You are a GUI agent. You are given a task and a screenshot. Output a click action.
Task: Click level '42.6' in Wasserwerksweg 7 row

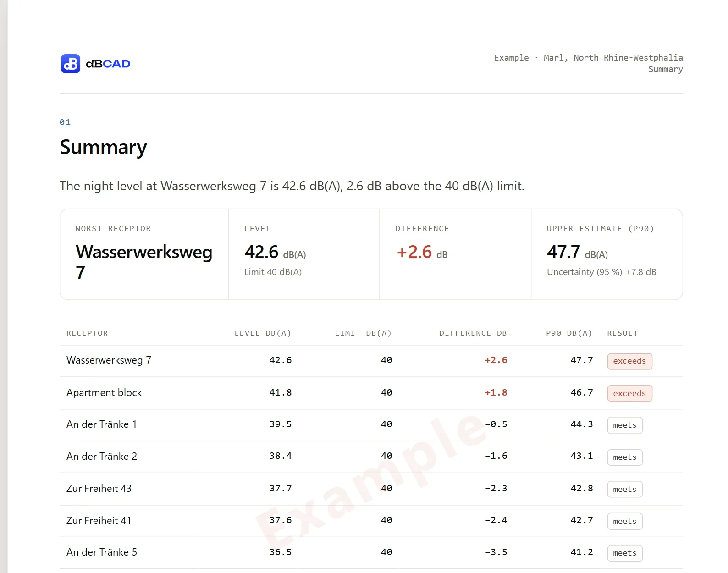pyautogui.click(x=281, y=360)
